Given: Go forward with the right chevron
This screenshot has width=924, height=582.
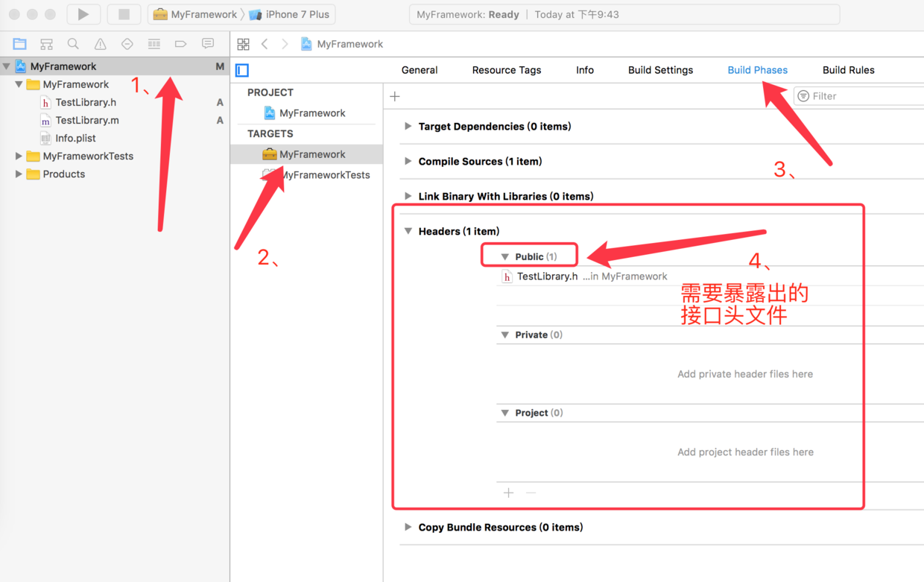Looking at the screenshot, I should pos(285,44).
